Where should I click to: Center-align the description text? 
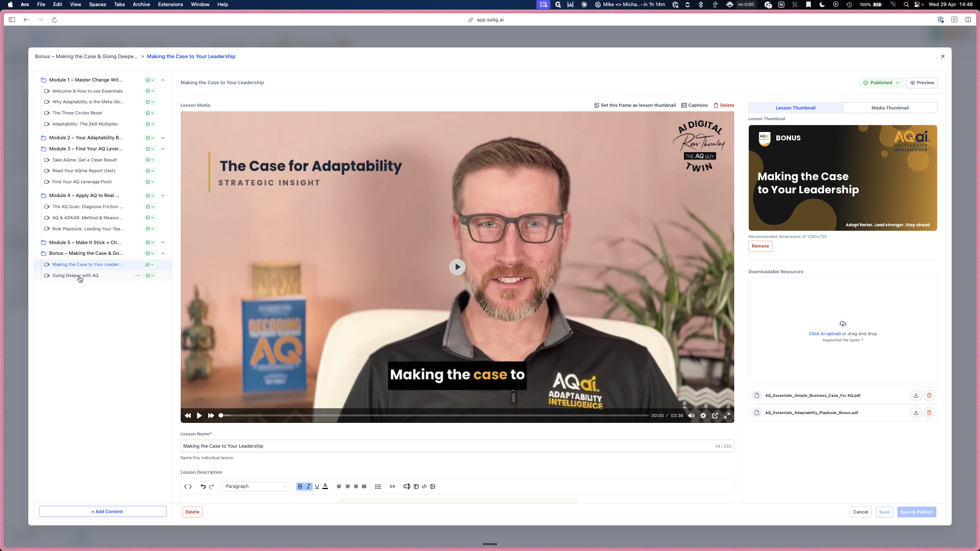pyautogui.click(x=348, y=486)
